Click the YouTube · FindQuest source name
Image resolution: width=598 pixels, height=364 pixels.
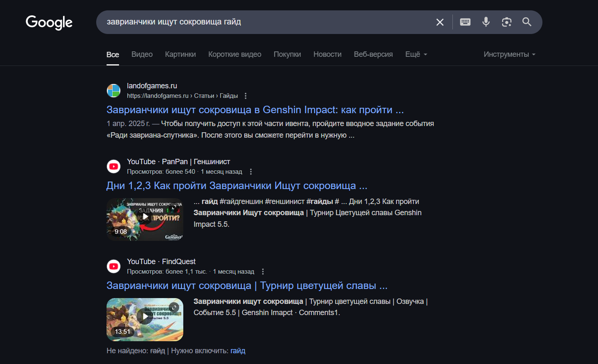(161, 262)
